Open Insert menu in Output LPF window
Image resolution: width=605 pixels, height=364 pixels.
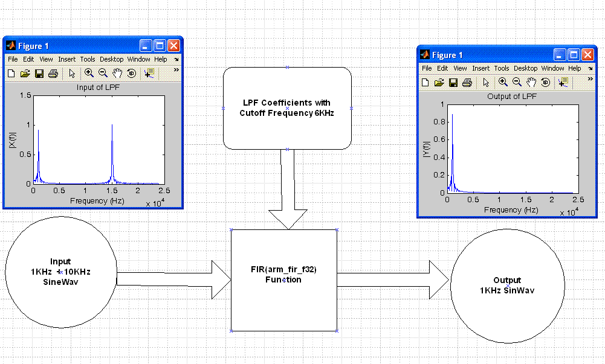click(x=481, y=69)
